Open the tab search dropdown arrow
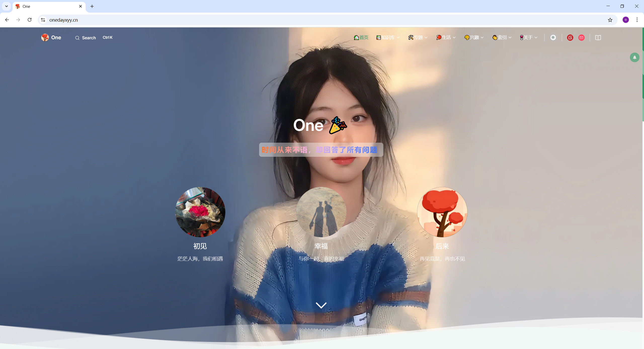The width and height of the screenshot is (644, 349). 7,6
